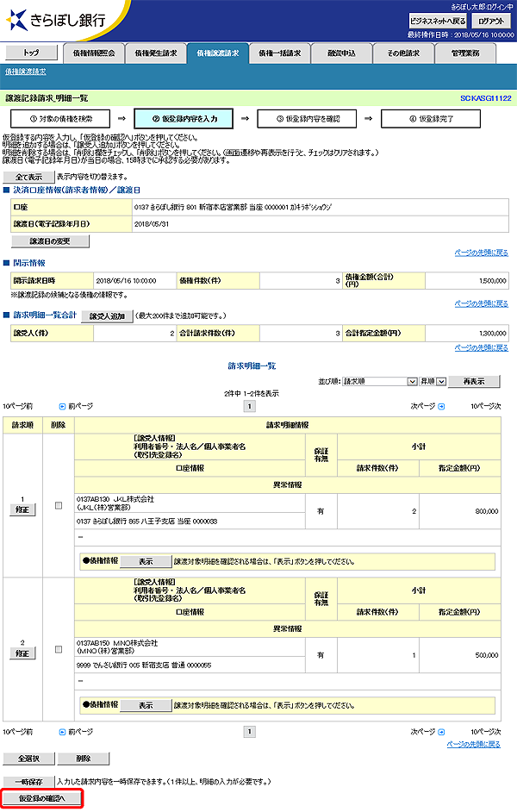The width and height of the screenshot is (517, 812).
Task: Open the 昇順 order dropdown
Action: (433, 381)
